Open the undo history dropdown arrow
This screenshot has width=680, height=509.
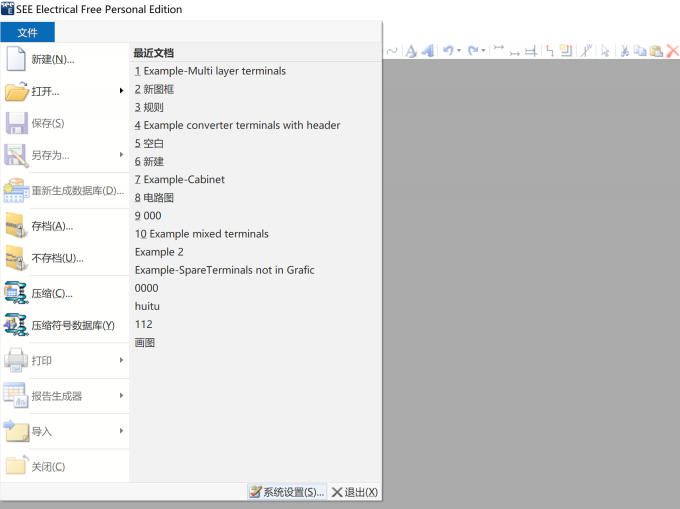click(459, 51)
